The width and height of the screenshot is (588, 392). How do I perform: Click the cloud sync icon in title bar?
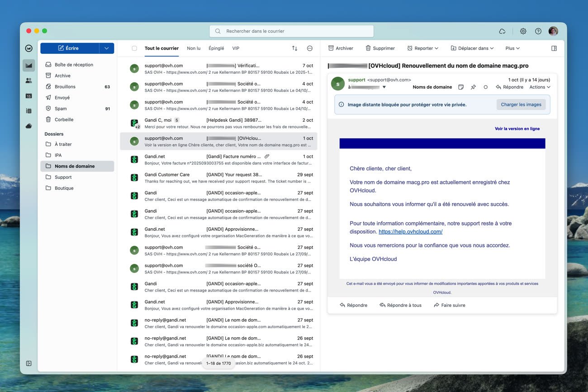pos(502,31)
